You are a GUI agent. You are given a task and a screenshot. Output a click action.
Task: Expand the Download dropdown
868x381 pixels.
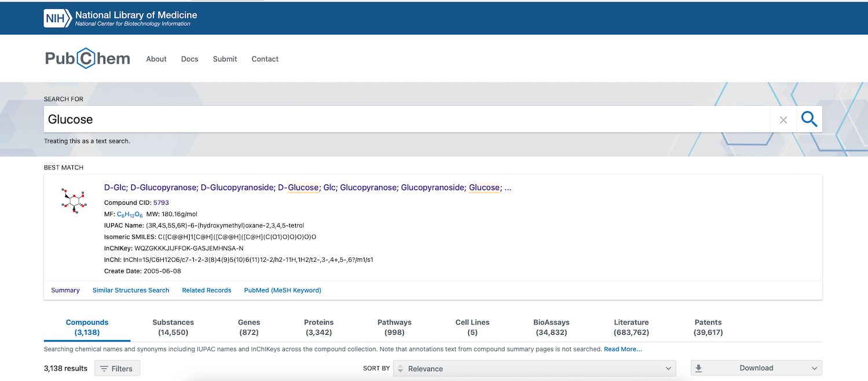(x=756, y=368)
